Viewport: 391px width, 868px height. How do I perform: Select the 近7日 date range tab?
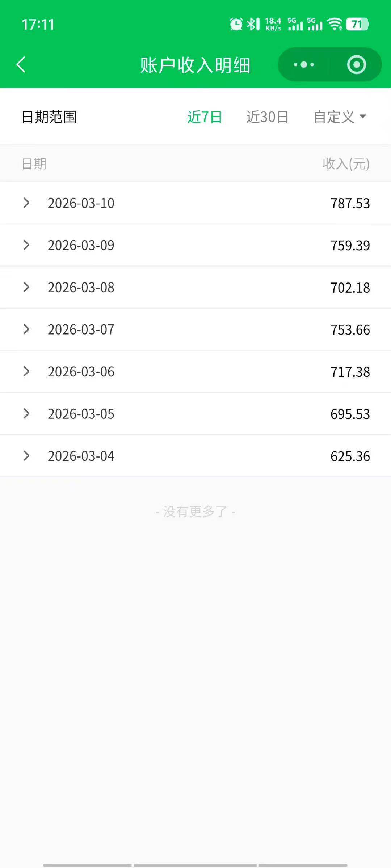coord(205,117)
